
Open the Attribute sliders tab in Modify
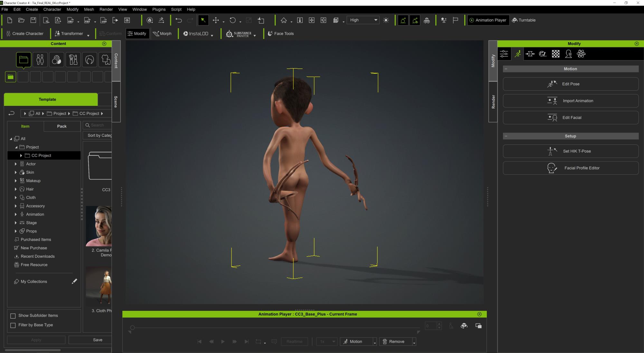[x=504, y=54]
